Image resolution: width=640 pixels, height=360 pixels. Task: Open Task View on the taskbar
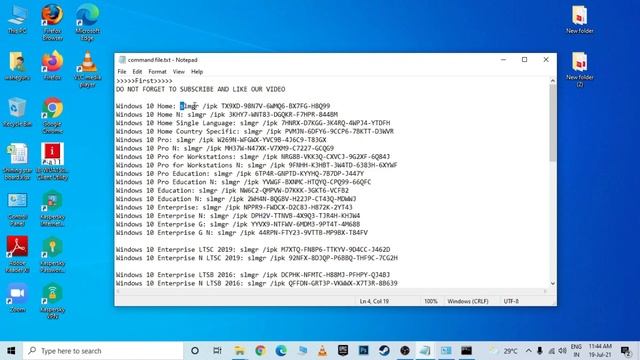[x=217, y=351]
